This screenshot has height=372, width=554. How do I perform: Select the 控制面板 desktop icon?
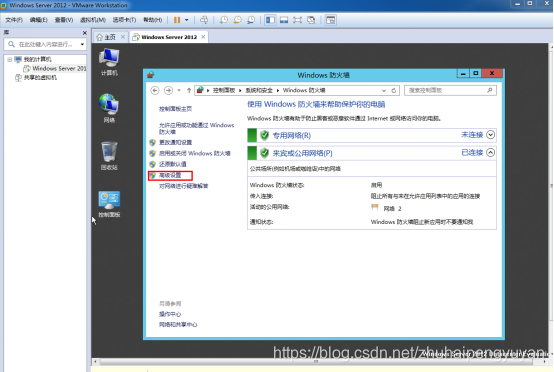109,204
